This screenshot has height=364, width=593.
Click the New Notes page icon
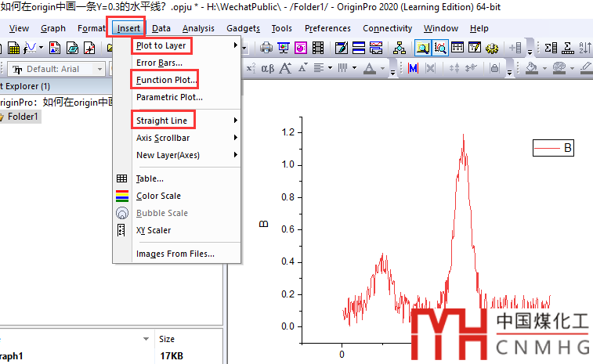click(x=72, y=48)
